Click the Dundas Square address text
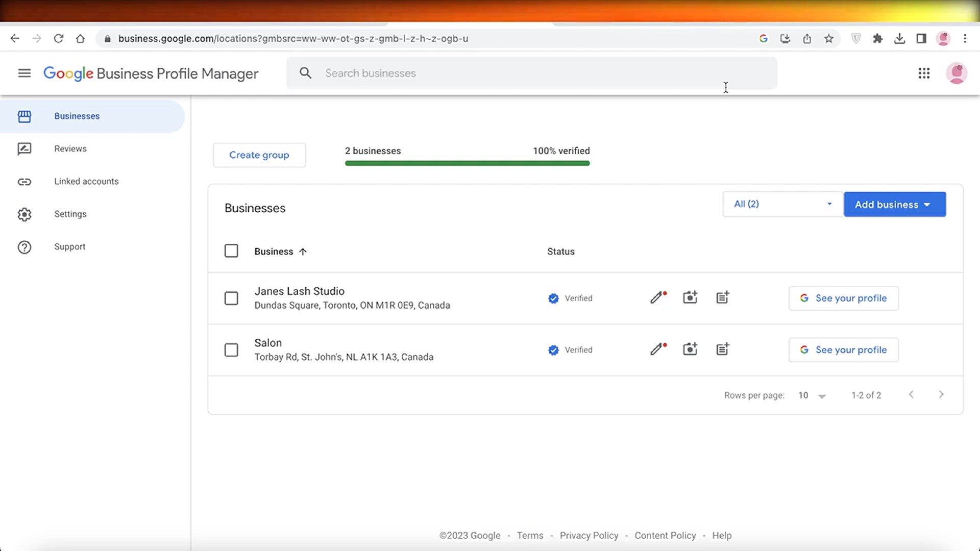Viewport: 980px width, 551px height. (352, 305)
